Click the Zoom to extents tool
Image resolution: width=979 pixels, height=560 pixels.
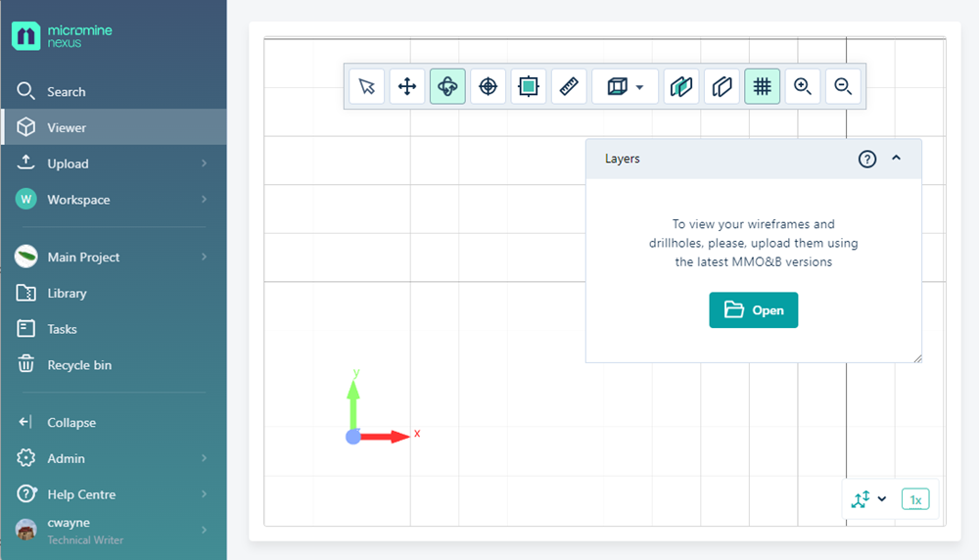(529, 86)
